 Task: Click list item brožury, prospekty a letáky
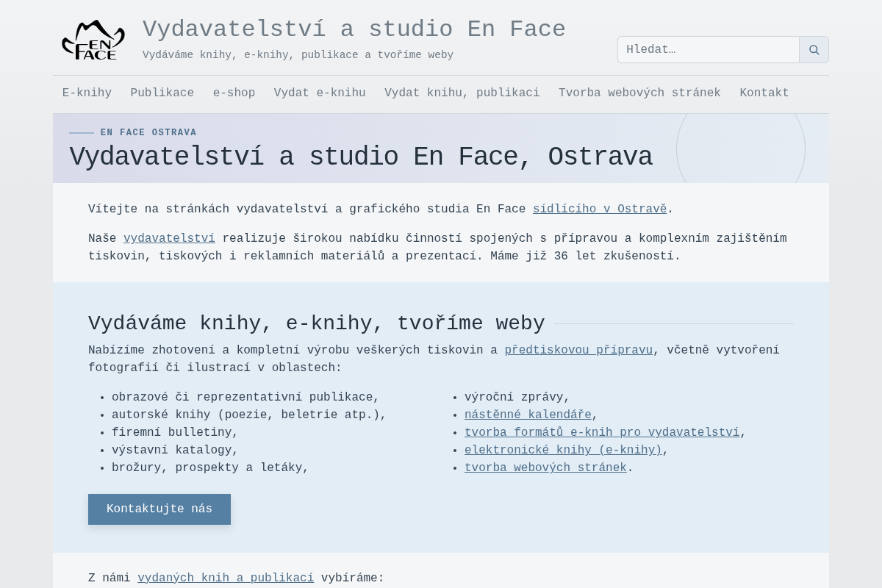(210, 468)
